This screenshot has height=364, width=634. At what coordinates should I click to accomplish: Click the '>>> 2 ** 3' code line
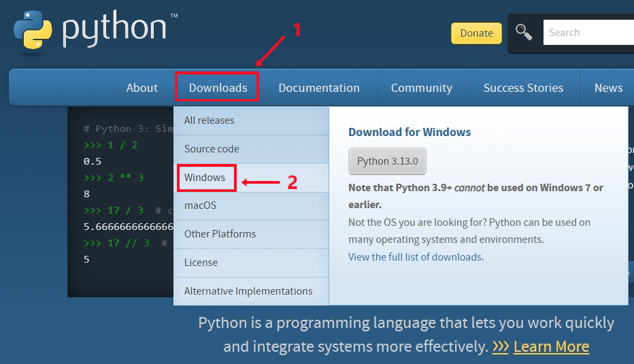point(114,178)
